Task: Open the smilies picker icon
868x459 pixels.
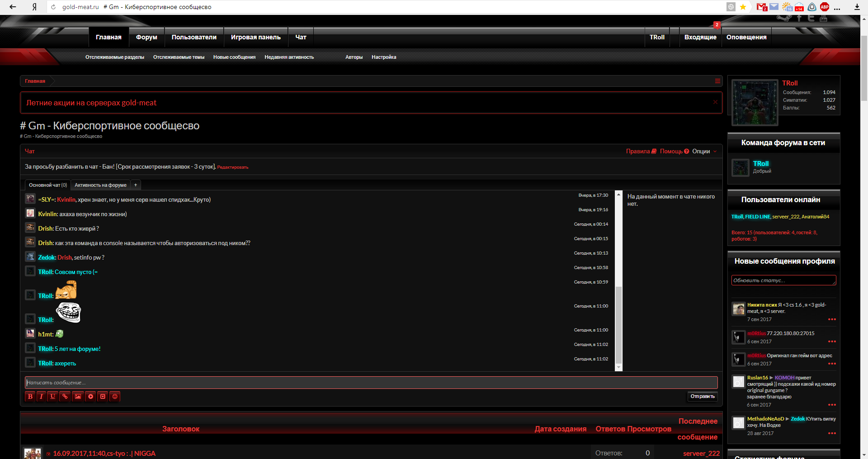Action: pos(115,397)
